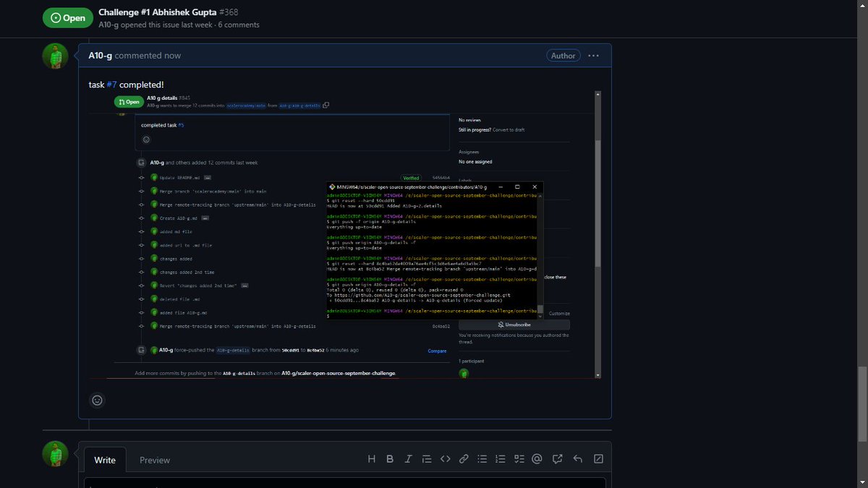Insert a numbered list
This screenshot has height=488, width=868.
[x=501, y=459]
